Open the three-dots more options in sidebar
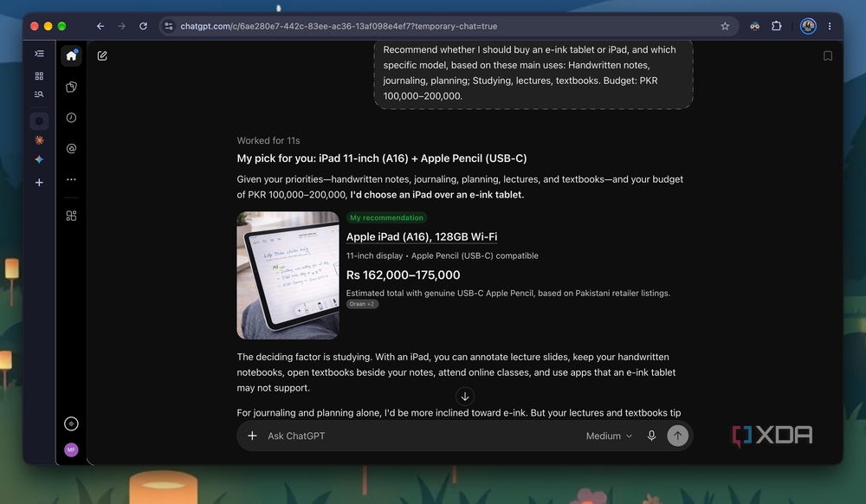Screen dimensions: 866x504 pyautogui.click(x=71, y=179)
